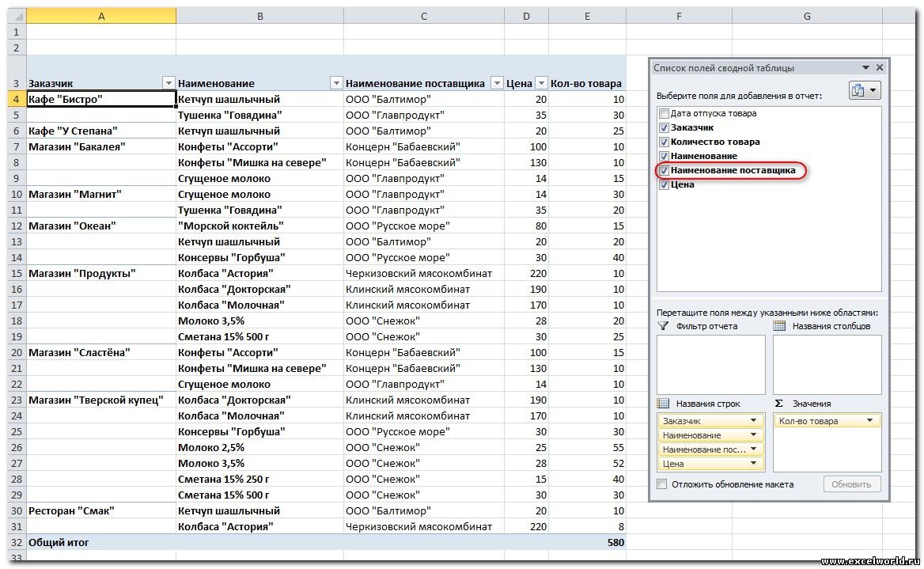The height and width of the screenshot is (569, 924).
Task: Open 'Кол-во товара' values field dropdown
Action: 869,420
